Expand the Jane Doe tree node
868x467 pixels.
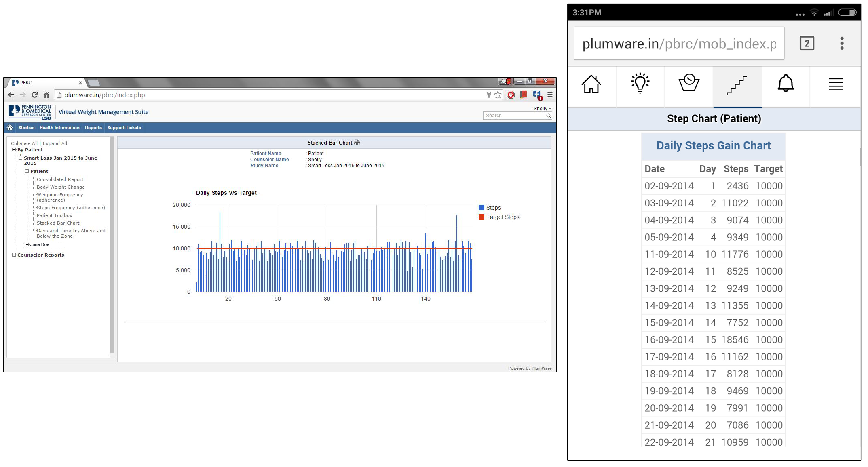click(x=27, y=244)
